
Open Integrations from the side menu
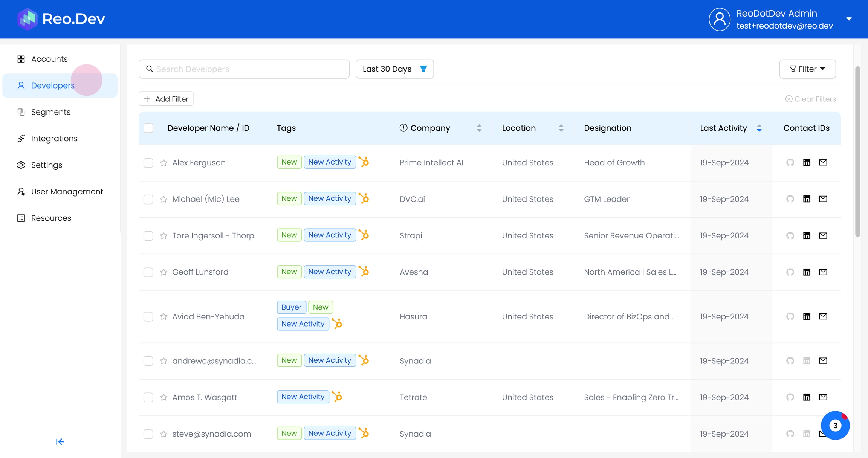click(54, 139)
